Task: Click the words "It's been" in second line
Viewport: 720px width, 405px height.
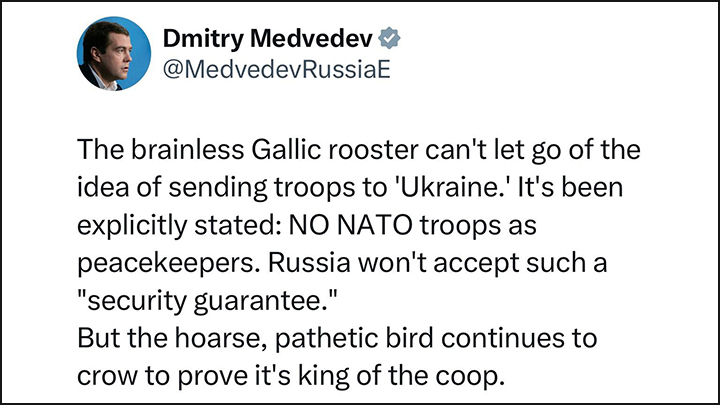Action: pyautogui.click(x=570, y=187)
